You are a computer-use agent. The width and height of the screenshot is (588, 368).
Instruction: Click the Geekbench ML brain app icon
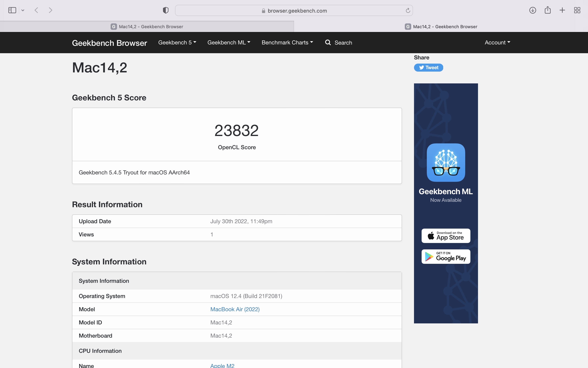pyautogui.click(x=446, y=163)
